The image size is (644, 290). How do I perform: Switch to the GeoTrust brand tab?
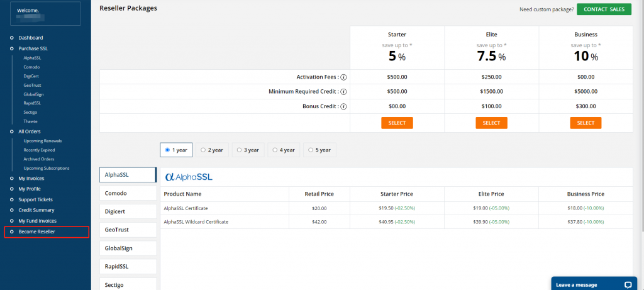click(128, 230)
